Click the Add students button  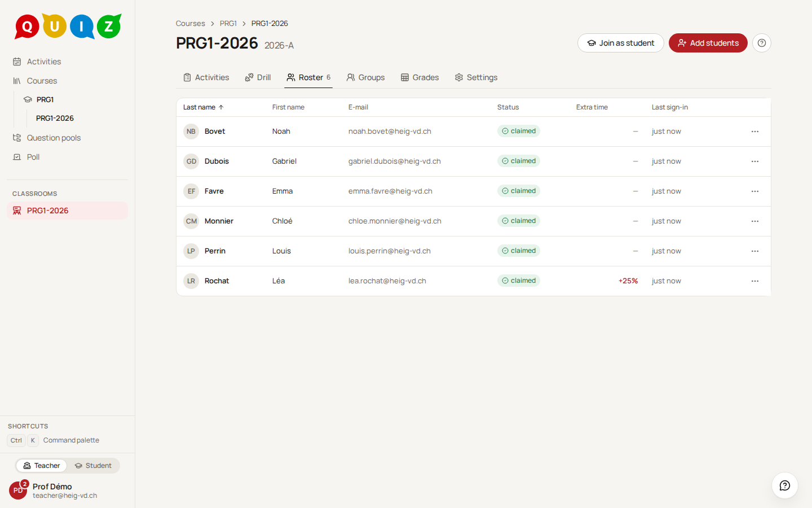point(708,43)
